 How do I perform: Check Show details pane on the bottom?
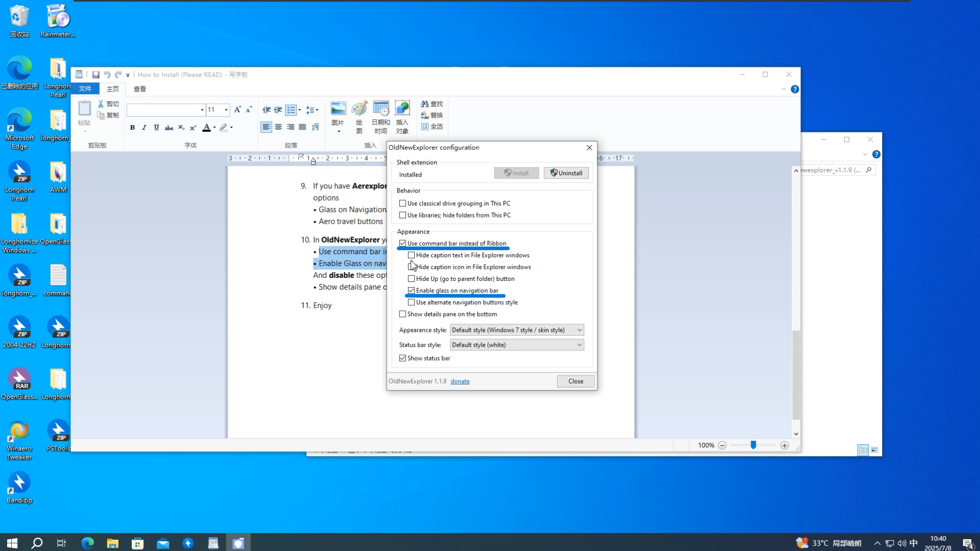(403, 314)
